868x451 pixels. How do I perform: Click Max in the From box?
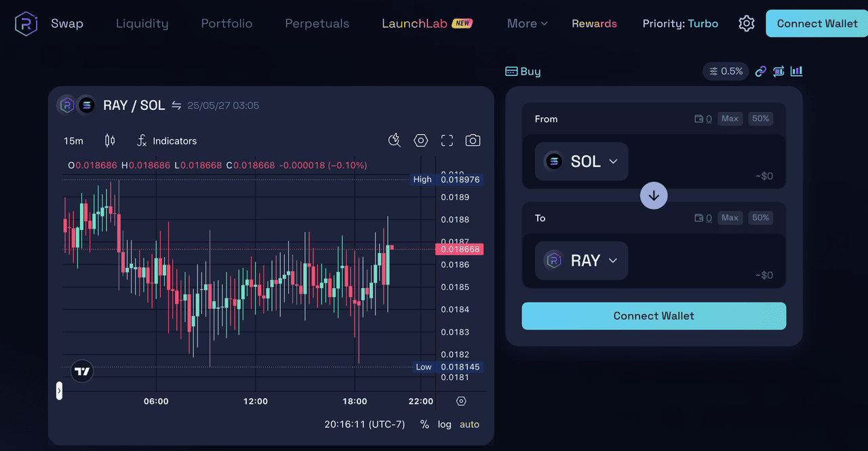coord(730,119)
